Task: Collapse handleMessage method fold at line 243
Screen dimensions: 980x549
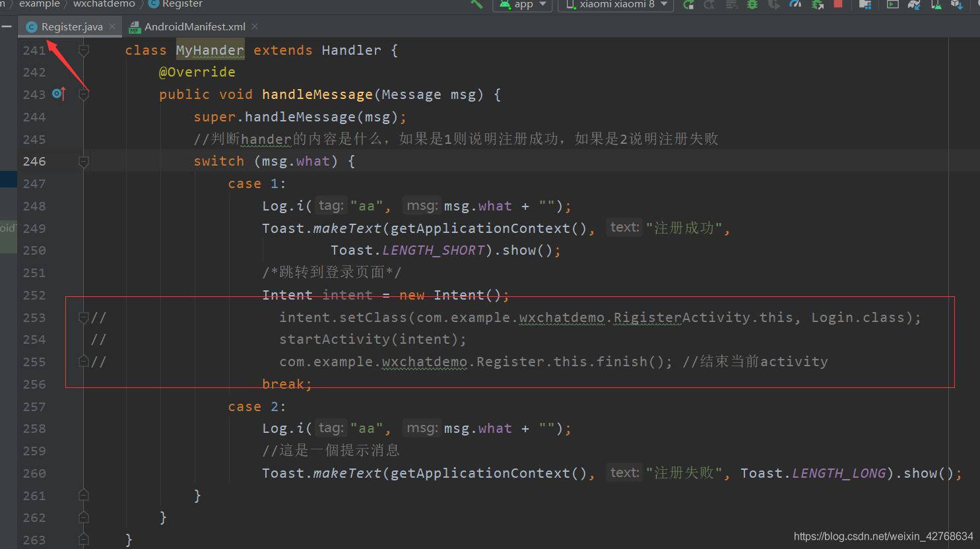Action: [84, 94]
